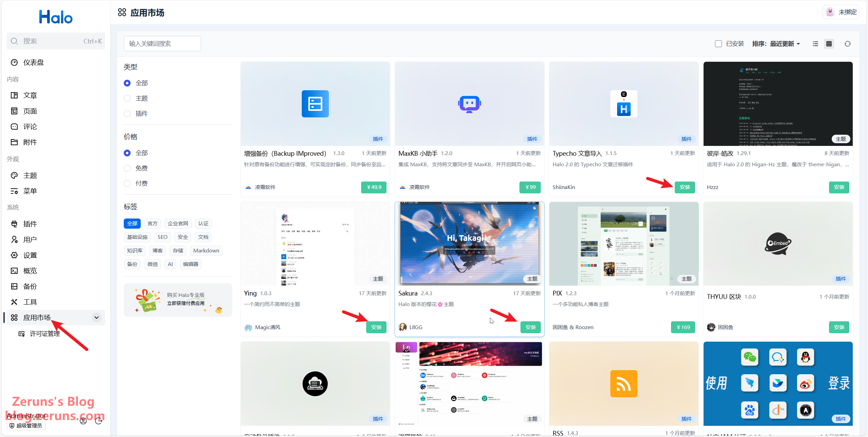This screenshot has height=437, width=868.
Task: Click the 输入关键词搜索 search field
Action: 162,44
